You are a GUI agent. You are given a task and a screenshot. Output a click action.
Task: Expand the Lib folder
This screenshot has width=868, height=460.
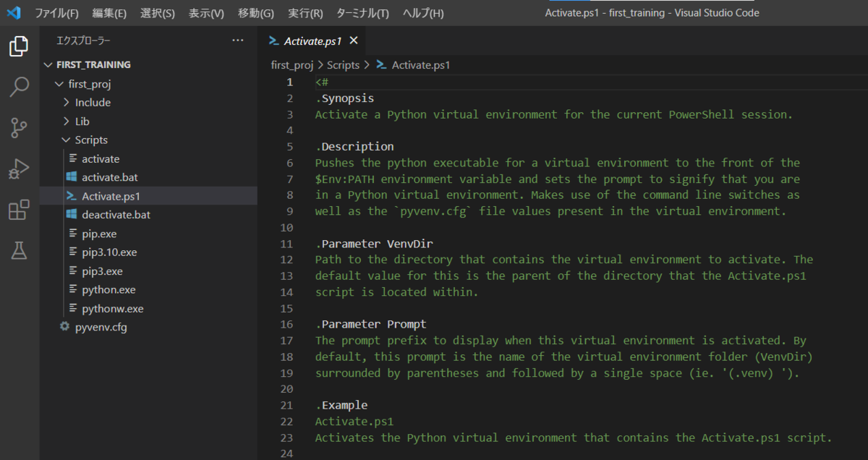point(82,122)
